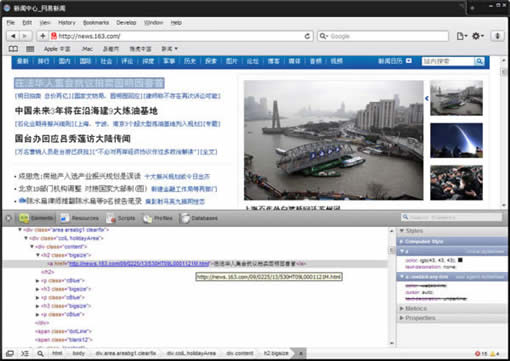Image resolution: width=510 pixels, height=361 pixels.
Task: Click the icon next to the news calendar link
Action: (409, 61)
